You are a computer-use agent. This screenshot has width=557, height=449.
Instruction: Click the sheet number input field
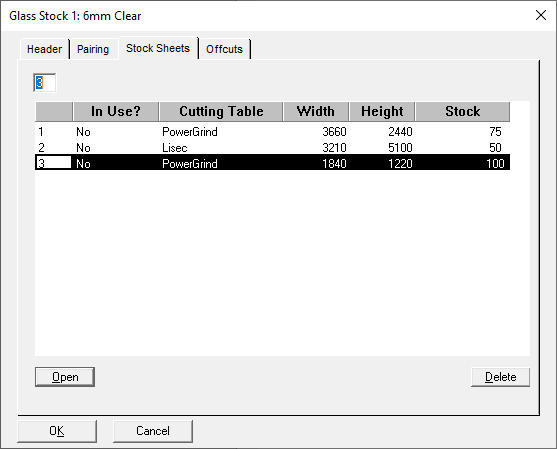click(44, 83)
